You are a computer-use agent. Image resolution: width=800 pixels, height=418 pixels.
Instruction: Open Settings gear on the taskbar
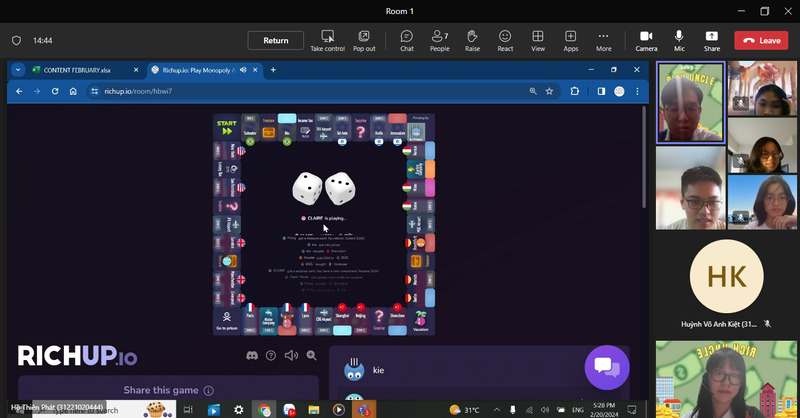point(238,409)
